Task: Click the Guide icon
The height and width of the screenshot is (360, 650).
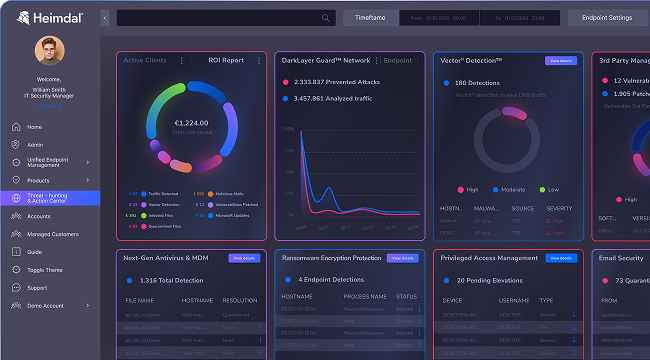Action: 16,252
